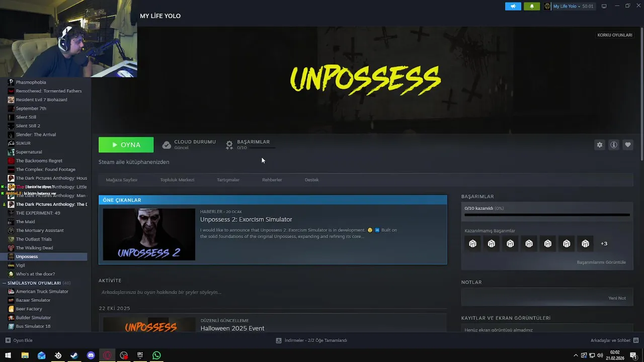Image resolution: width=644 pixels, height=362 pixels.
Task: Open Steam announcements megaphone button
Action: (x=513, y=6)
